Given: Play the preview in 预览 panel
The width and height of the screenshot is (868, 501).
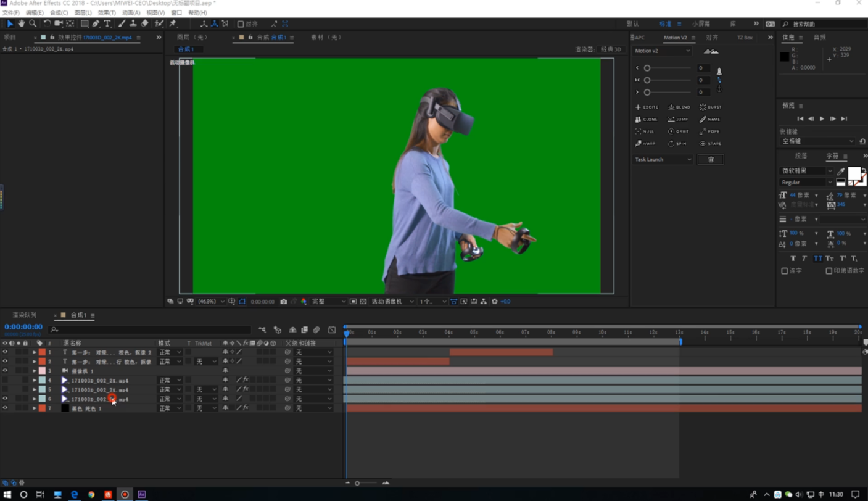Looking at the screenshot, I should tap(822, 118).
